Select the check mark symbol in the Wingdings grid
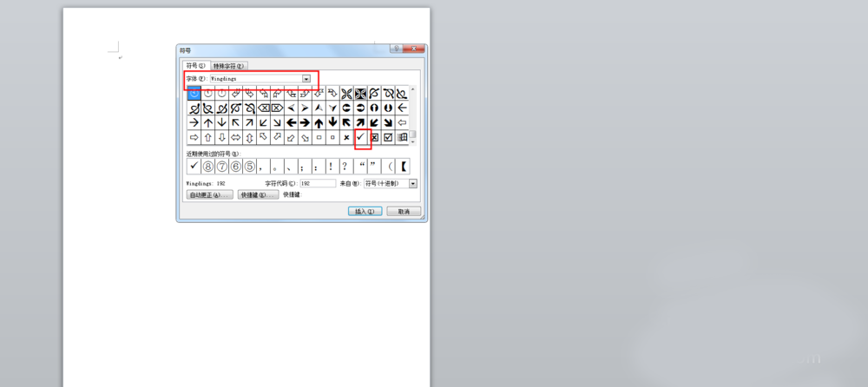 click(360, 137)
